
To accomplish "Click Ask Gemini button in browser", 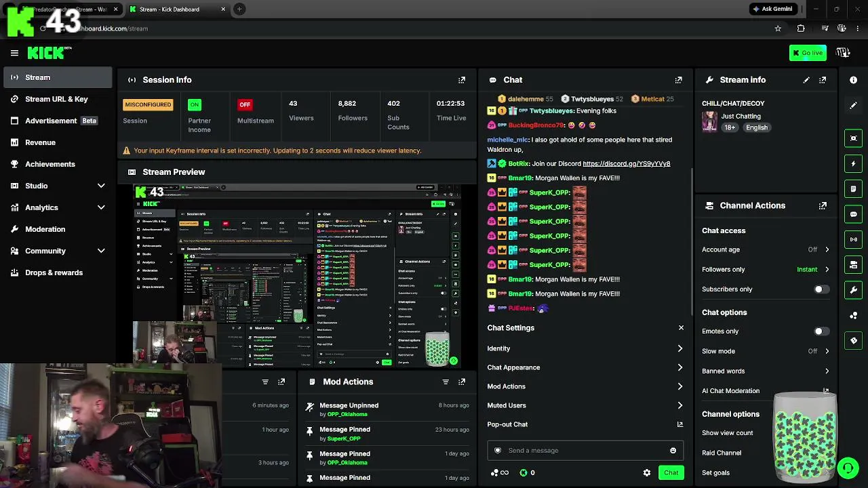I will click(x=772, y=9).
